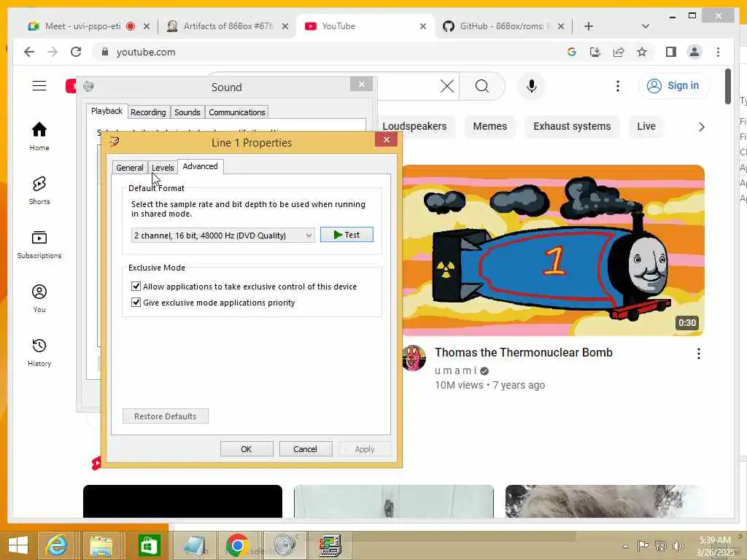
Task: Filter by Loudspeakers chip
Action: (414, 126)
